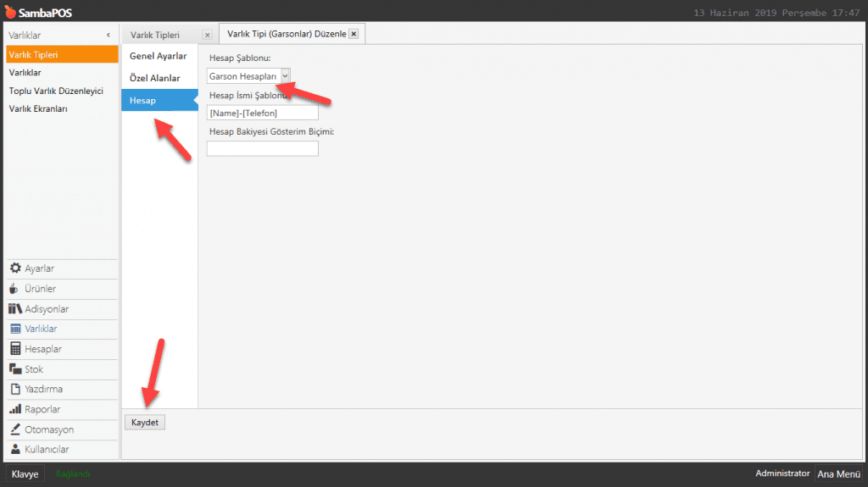Select the Özel Alanlar section
The height and width of the screenshot is (487, 868).
click(x=154, y=78)
